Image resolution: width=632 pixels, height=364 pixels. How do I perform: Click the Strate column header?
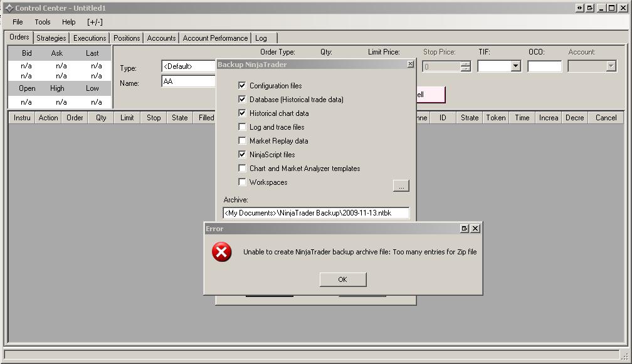coord(470,118)
